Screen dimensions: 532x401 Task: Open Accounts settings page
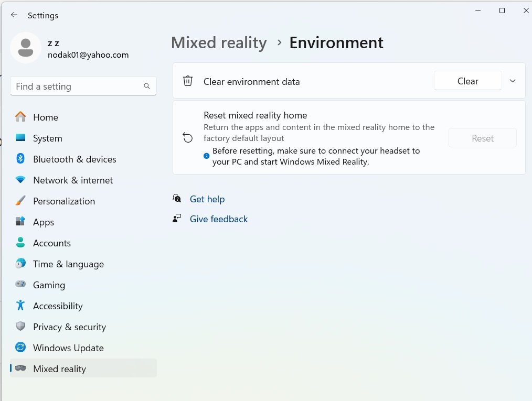tap(51, 243)
